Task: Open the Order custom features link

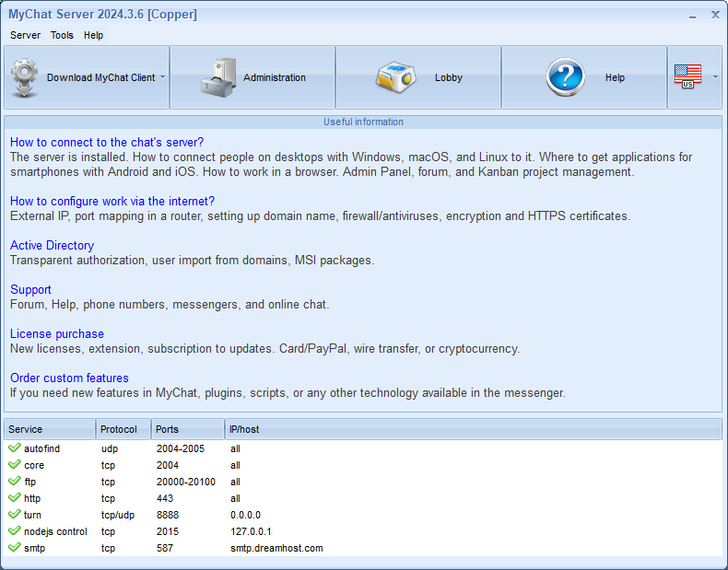Action: click(x=69, y=378)
